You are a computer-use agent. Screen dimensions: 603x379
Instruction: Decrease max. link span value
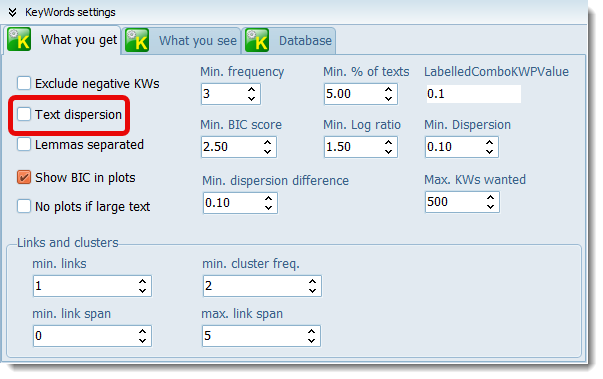[x=311, y=341]
